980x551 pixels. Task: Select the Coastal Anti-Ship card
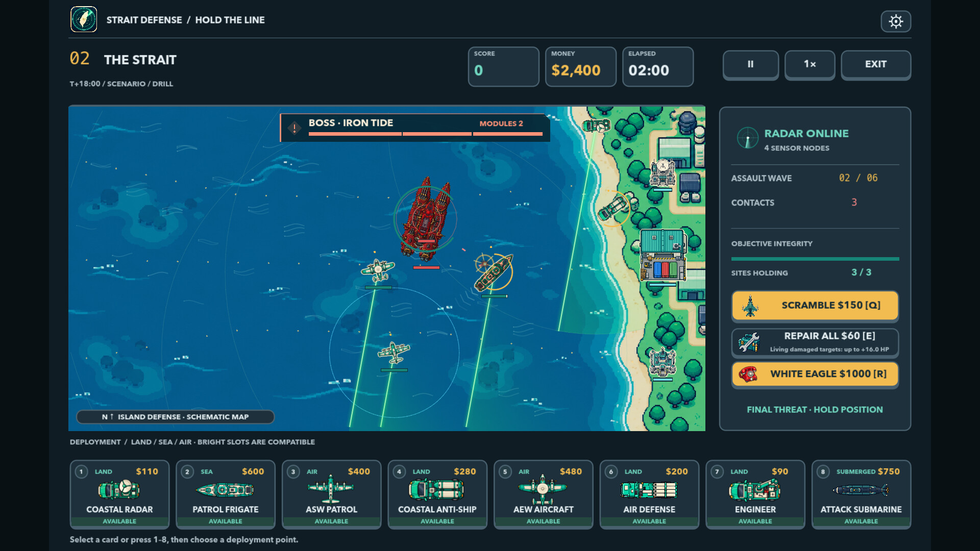(x=437, y=494)
